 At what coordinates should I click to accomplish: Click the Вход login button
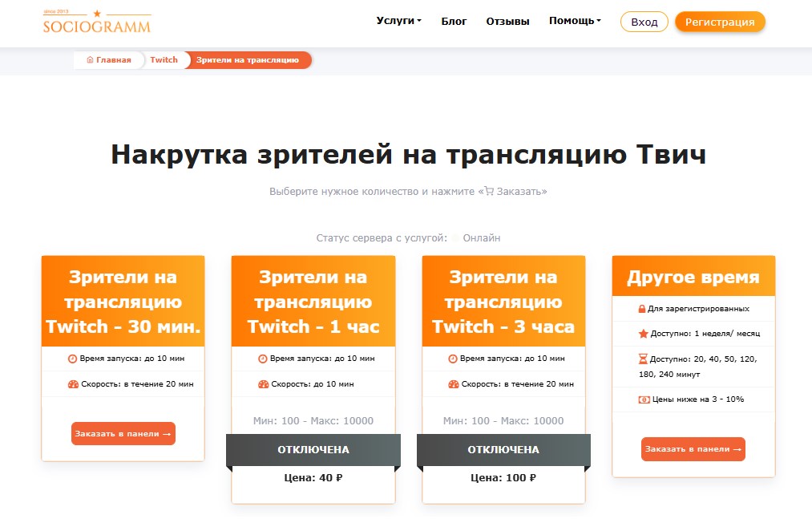644,22
